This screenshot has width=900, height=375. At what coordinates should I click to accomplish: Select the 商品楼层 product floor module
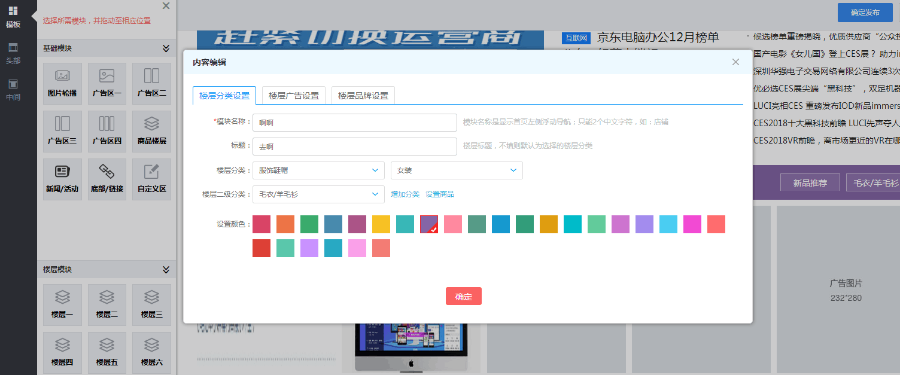152,132
